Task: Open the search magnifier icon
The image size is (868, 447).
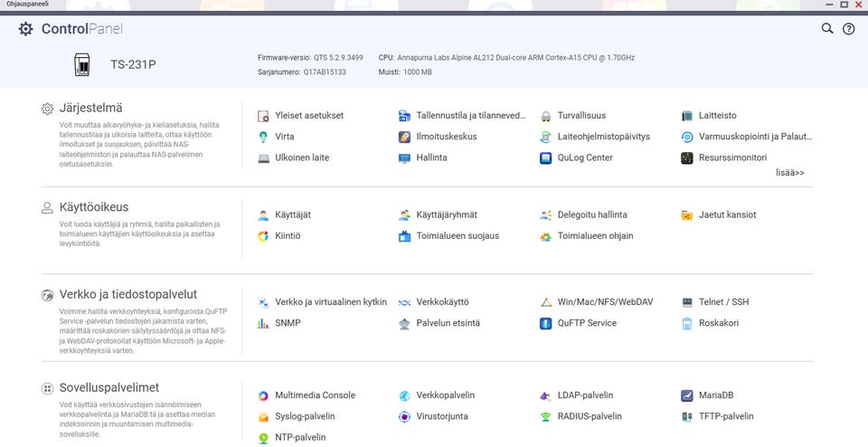Action: (x=827, y=28)
